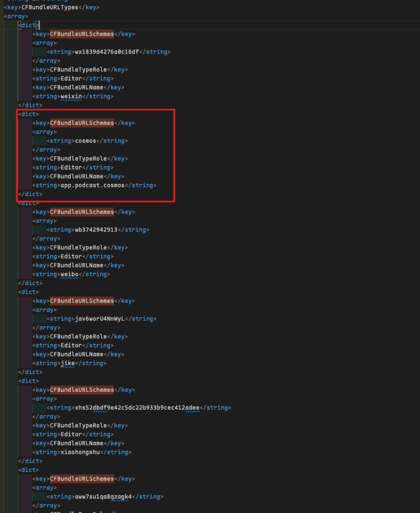
Task: Click CFBundleTypeRole key in the weibo dict
Action: [78, 247]
